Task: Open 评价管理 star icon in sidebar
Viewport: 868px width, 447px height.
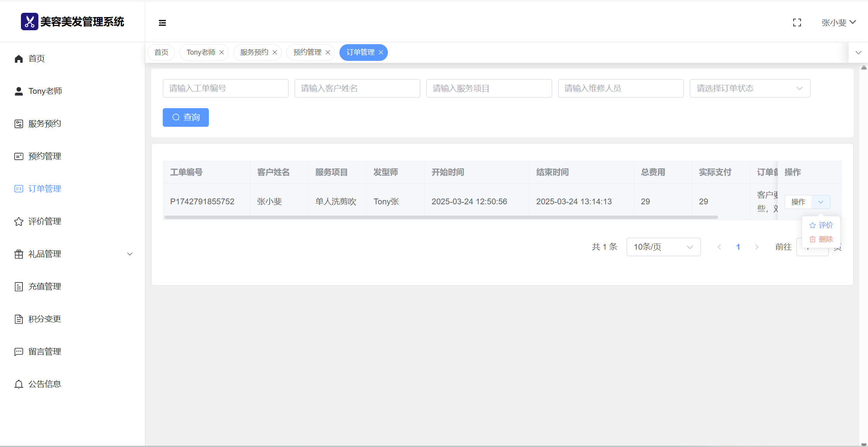Action: pos(19,221)
